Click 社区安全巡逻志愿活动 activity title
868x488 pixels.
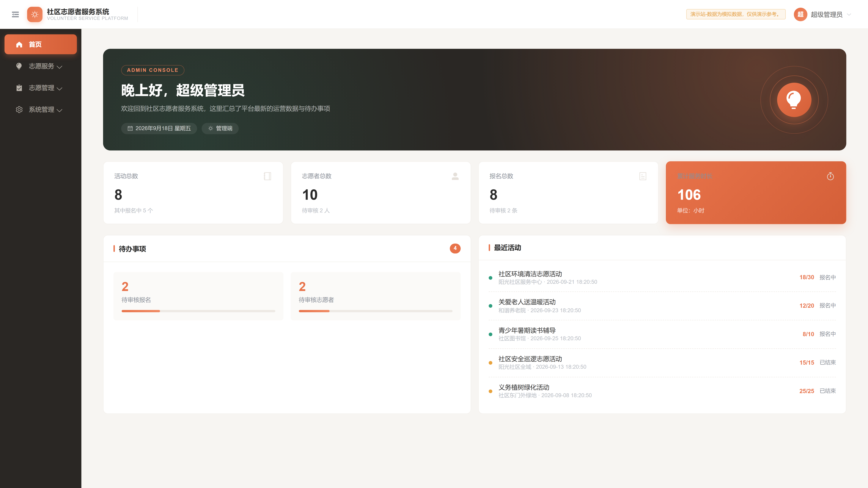pyautogui.click(x=530, y=359)
